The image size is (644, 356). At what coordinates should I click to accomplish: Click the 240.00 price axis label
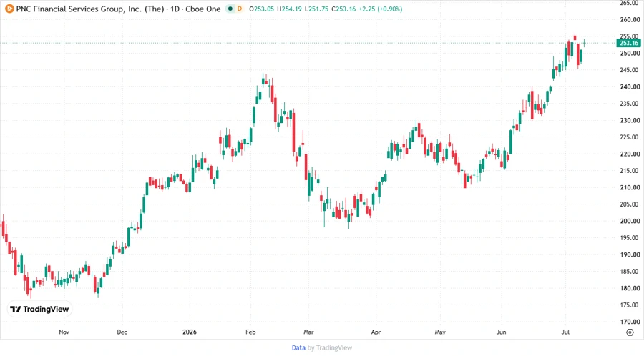(x=630, y=87)
